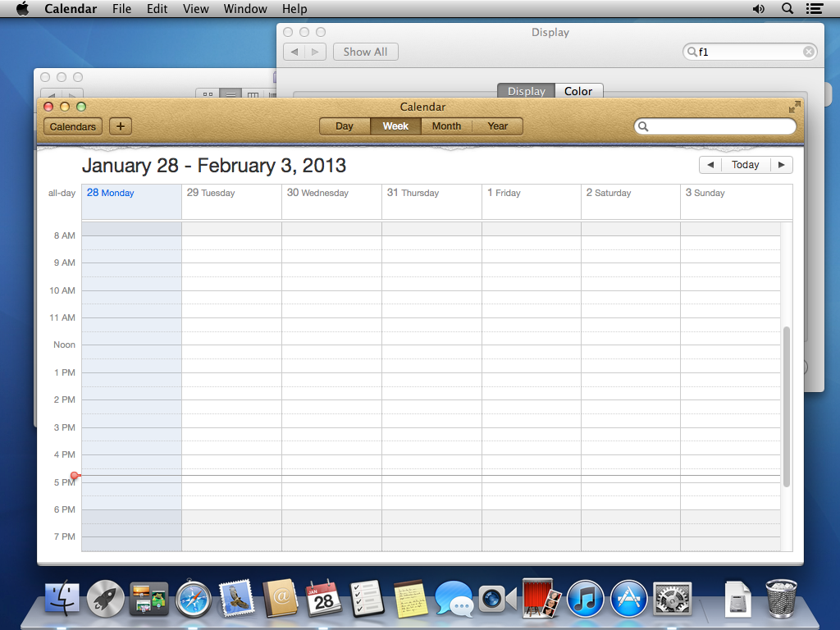Click the Calendar search field
Image resolution: width=840 pixels, height=630 pixels.
tap(715, 126)
